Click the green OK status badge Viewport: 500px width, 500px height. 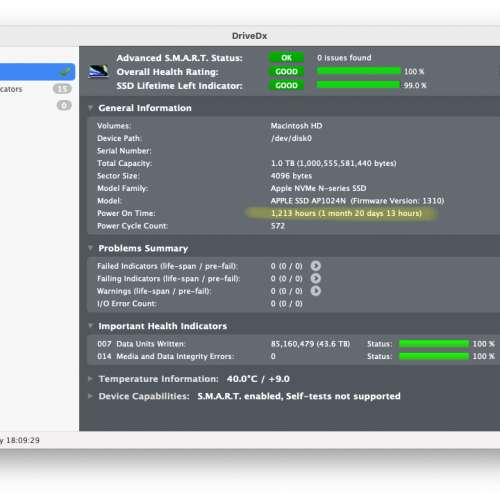286,58
